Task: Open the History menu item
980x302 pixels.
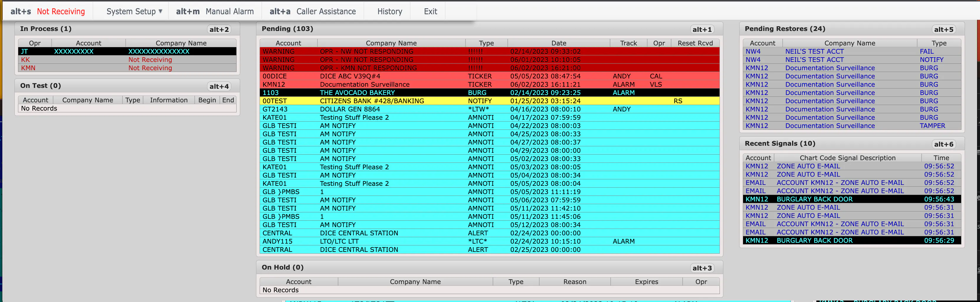Action: click(x=390, y=12)
